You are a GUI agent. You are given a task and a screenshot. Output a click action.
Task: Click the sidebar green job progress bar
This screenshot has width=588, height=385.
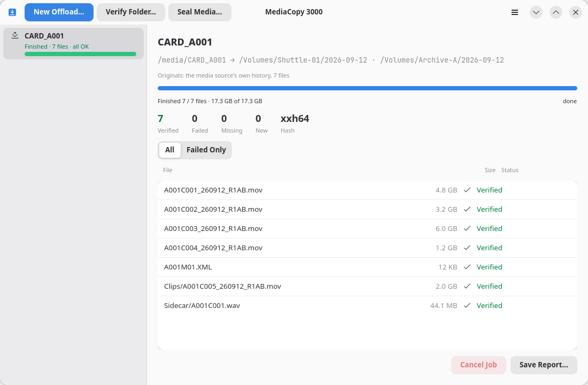80,54
